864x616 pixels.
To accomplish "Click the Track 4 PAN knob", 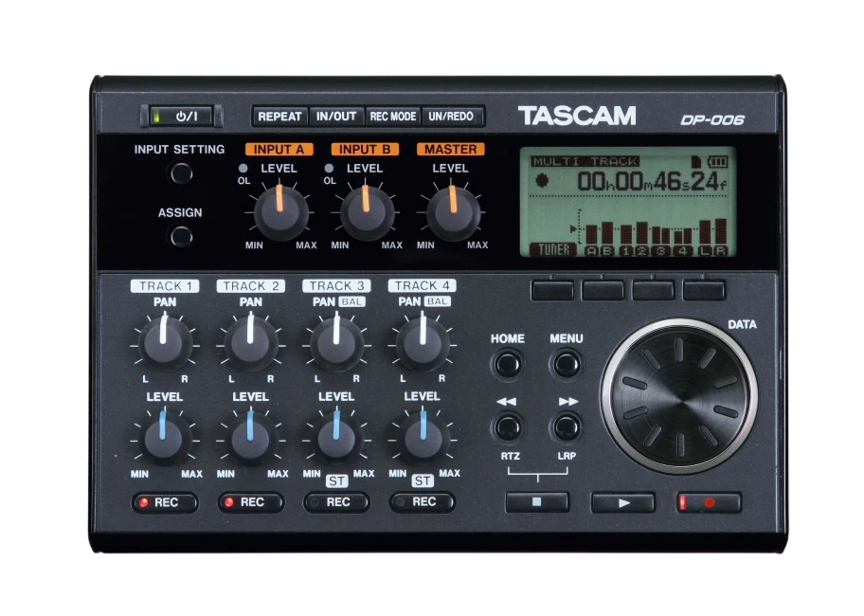I will coord(423,343).
